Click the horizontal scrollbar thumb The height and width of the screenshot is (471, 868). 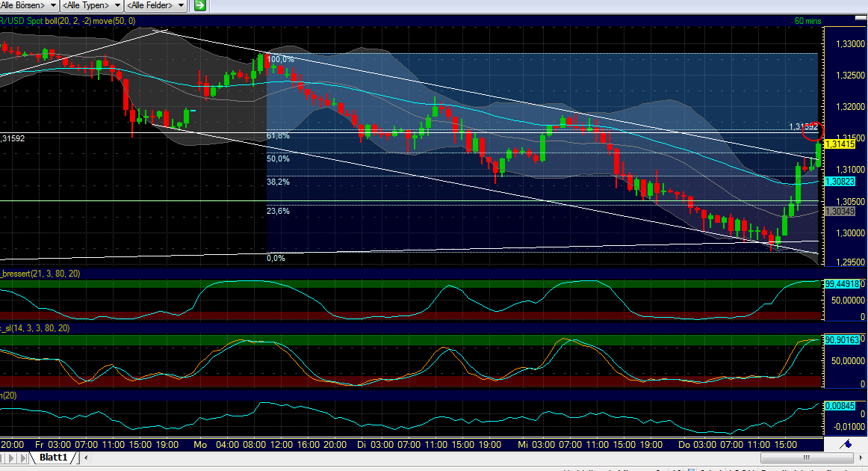click(807, 458)
